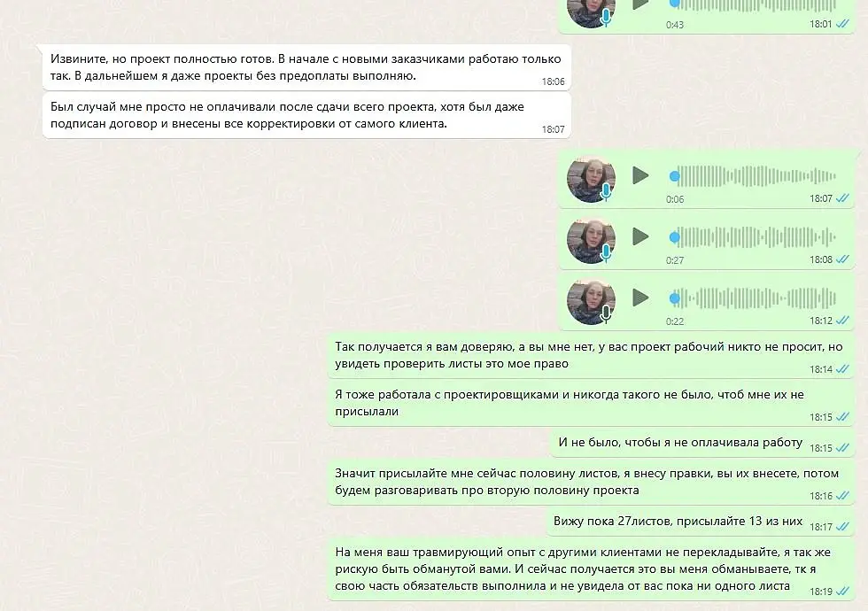Select message 'Значит присылайте мне сейчас половину листов'
The width and height of the screenshot is (868, 611).
[x=592, y=482]
